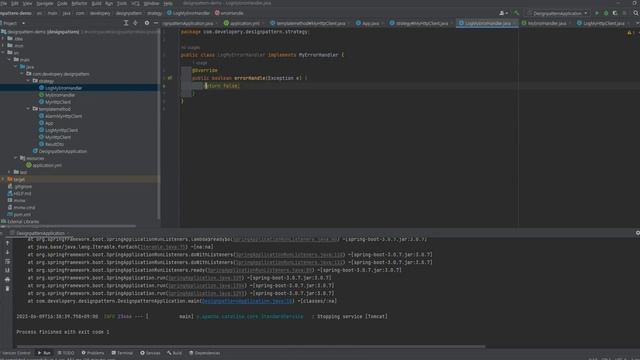Screen dimensions: 640x360
Task: Open the Services tool window
Action: [150, 353]
